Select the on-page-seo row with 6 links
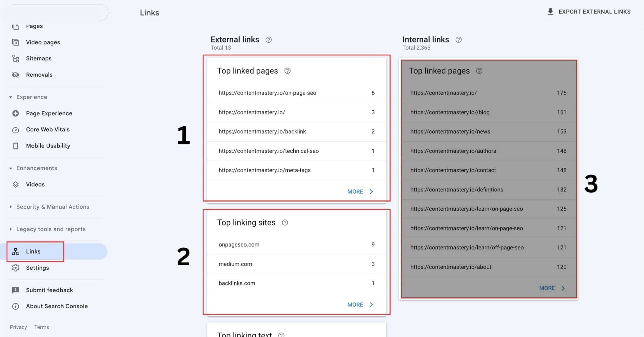644x337 pixels. coord(297,93)
